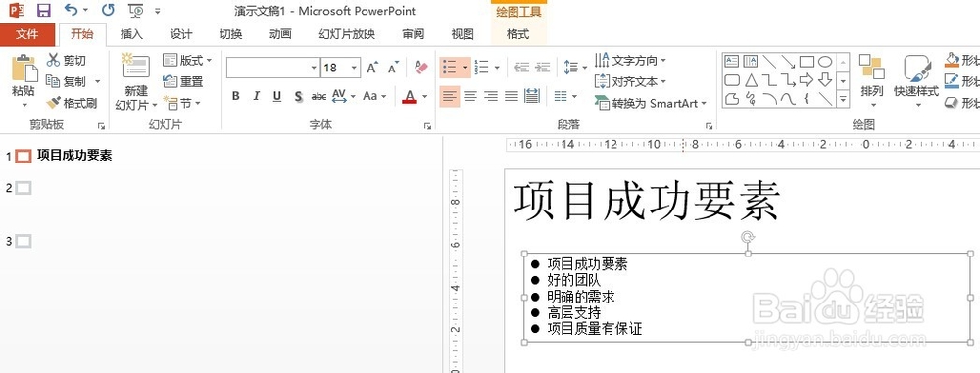Select the rectangle shape in gallery
Screen dimensions: 980x373
[x=807, y=62]
